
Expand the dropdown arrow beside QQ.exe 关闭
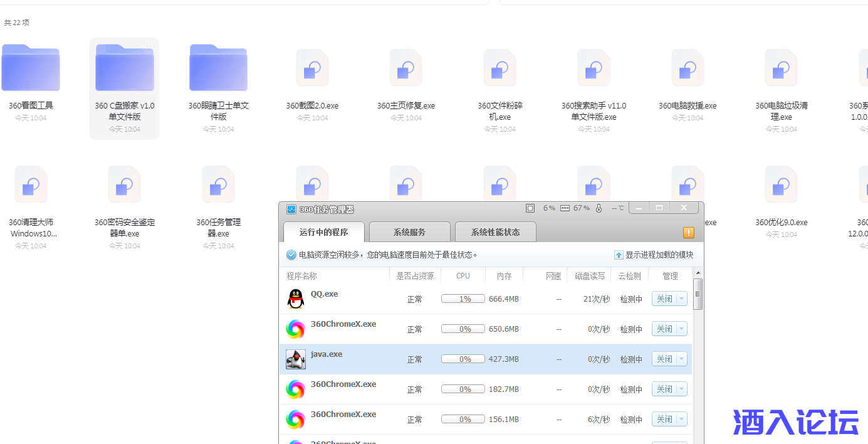(x=681, y=299)
